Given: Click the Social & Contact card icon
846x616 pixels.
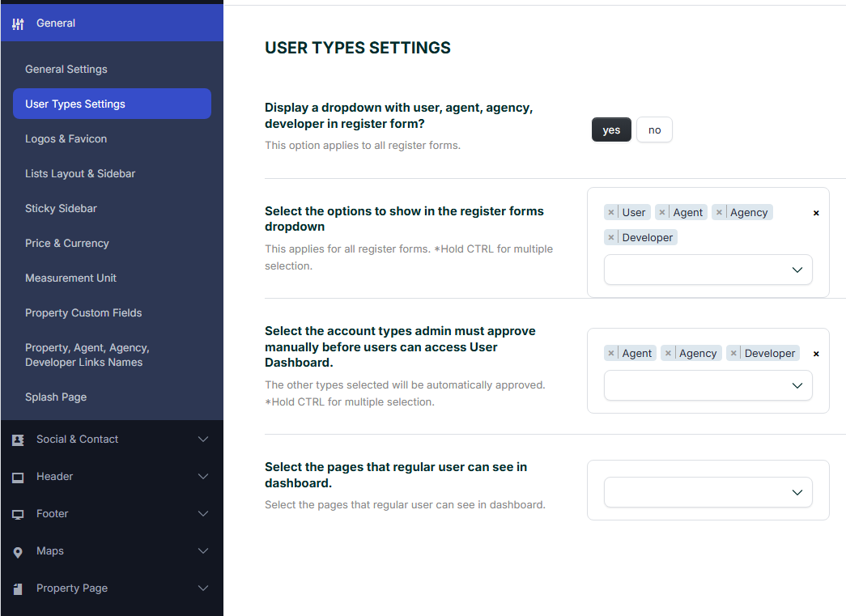Looking at the screenshot, I should (x=18, y=440).
